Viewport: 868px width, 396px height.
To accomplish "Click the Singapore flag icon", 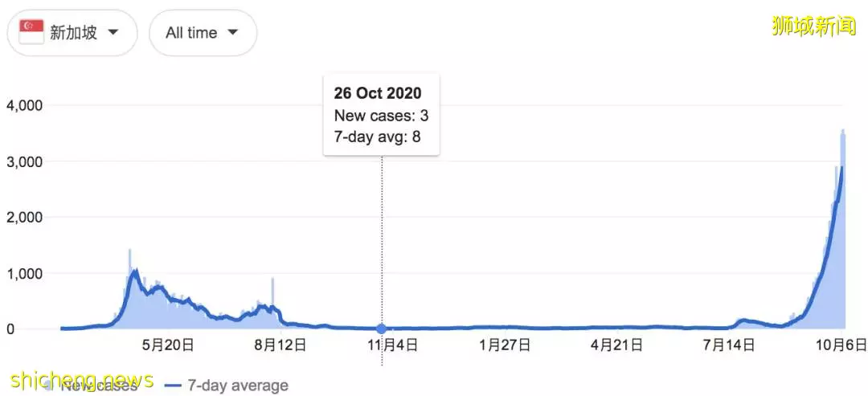I will 31,33.
